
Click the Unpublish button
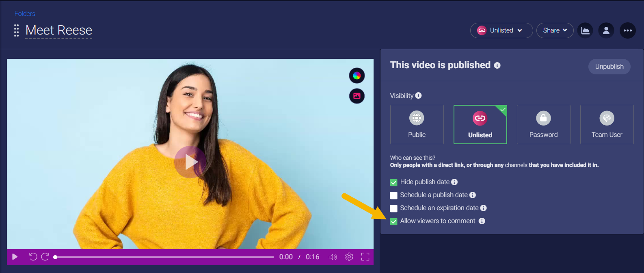coord(609,67)
